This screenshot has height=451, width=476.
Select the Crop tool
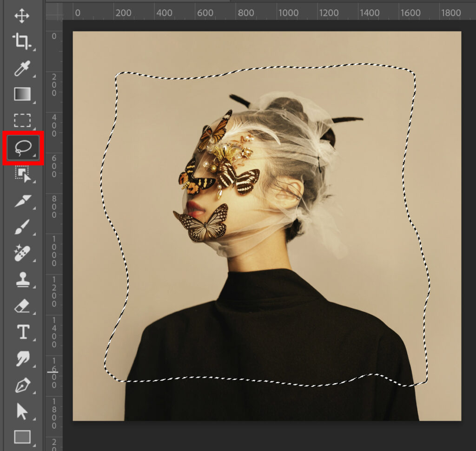pyautogui.click(x=22, y=42)
